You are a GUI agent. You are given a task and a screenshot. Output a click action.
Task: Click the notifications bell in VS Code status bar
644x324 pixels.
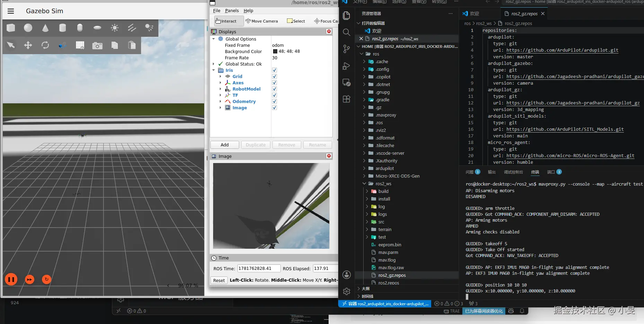pyautogui.click(x=522, y=311)
